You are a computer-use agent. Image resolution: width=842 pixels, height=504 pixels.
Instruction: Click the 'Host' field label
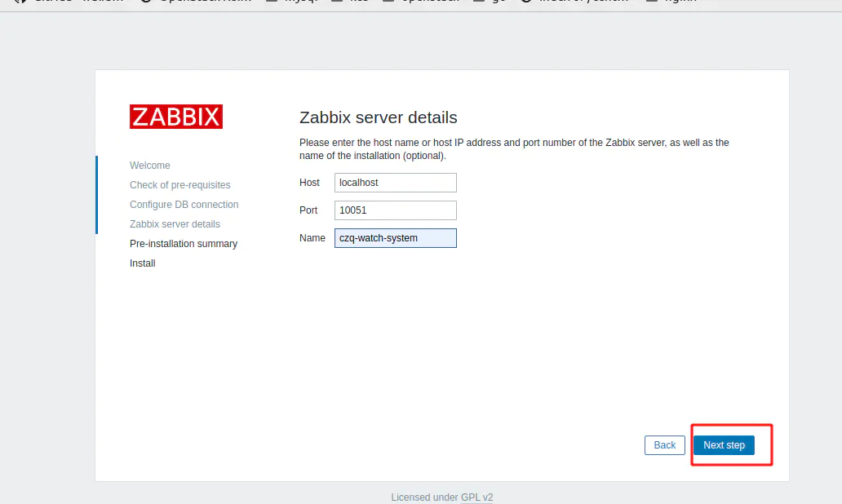[x=309, y=183]
